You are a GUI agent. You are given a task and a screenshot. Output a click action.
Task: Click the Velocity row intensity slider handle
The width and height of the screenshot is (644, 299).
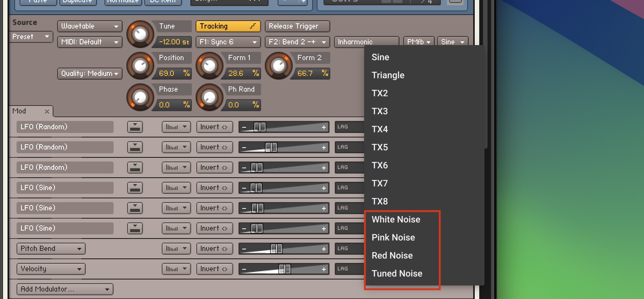(285, 269)
